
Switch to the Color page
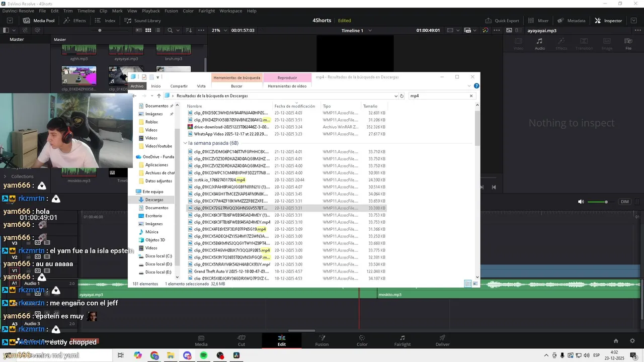(x=362, y=340)
